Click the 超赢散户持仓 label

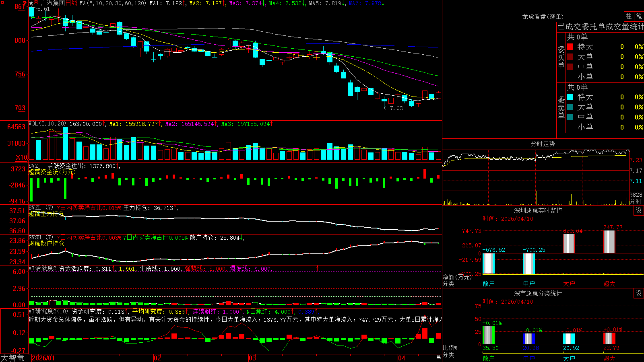(46, 243)
